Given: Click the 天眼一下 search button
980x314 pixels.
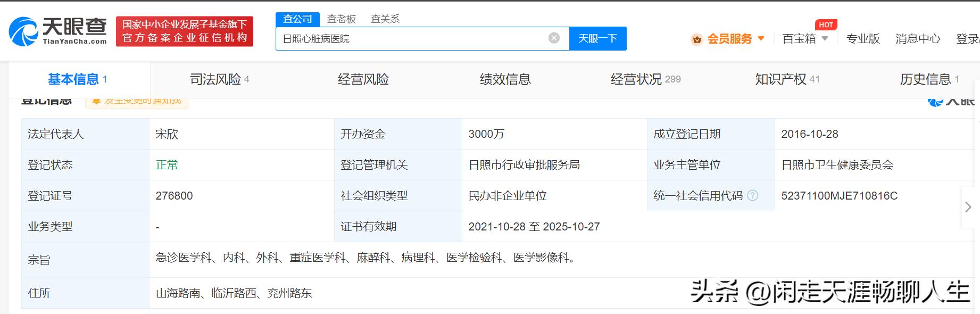Looking at the screenshot, I should pos(597,38).
